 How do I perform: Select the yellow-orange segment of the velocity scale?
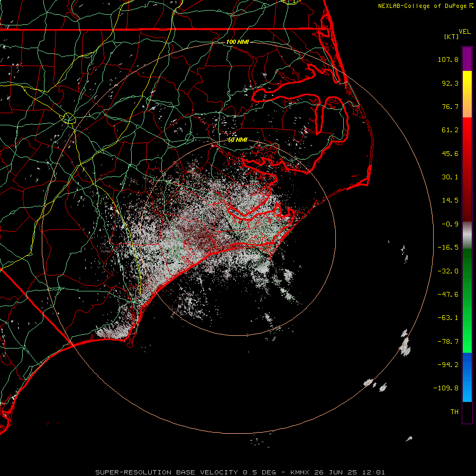(467, 94)
